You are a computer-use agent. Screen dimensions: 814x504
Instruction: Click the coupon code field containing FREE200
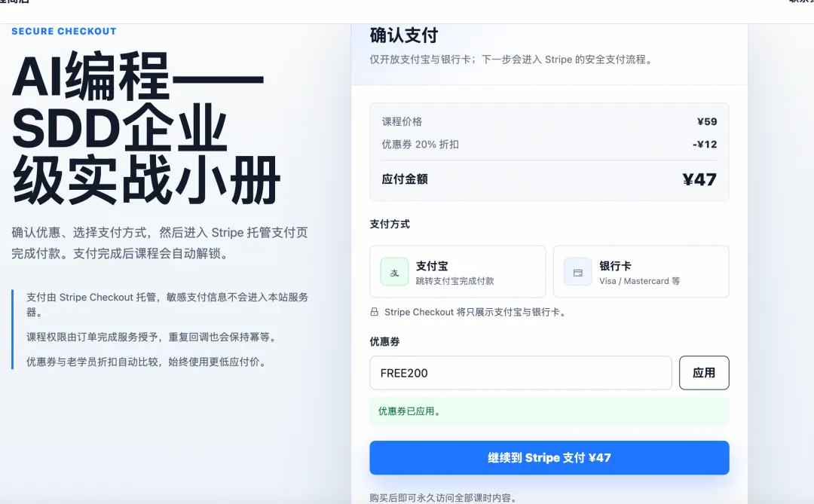[x=521, y=373]
